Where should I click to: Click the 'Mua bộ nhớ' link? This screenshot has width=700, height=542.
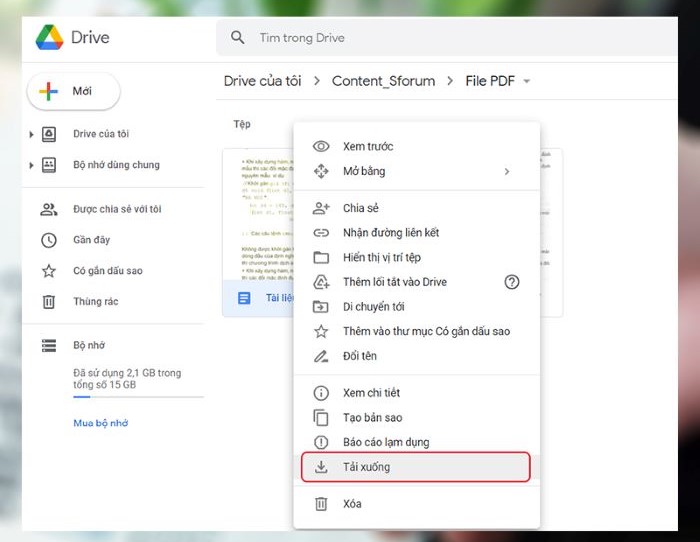tap(100, 423)
